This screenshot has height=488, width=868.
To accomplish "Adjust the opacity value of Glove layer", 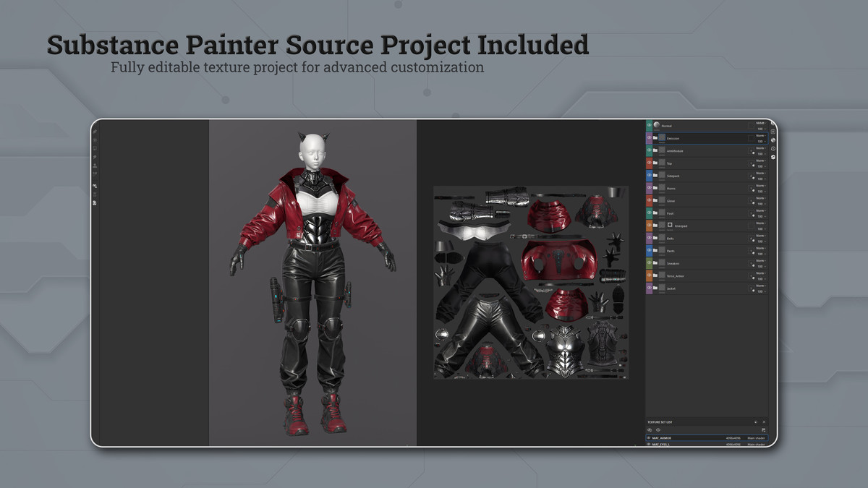I will point(761,204).
